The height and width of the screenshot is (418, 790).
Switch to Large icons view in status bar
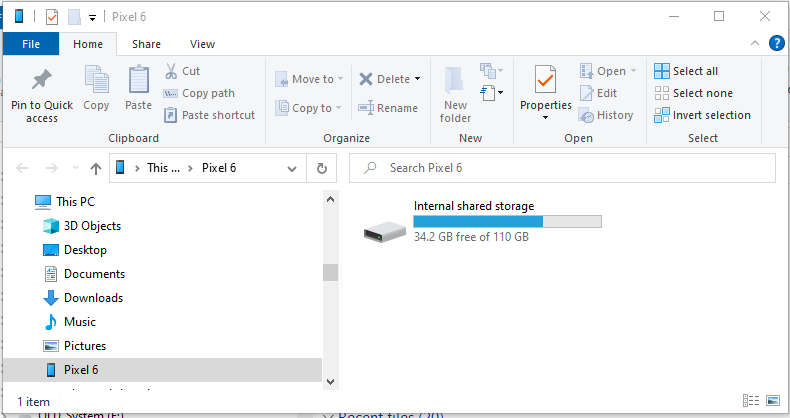[773, 401]
